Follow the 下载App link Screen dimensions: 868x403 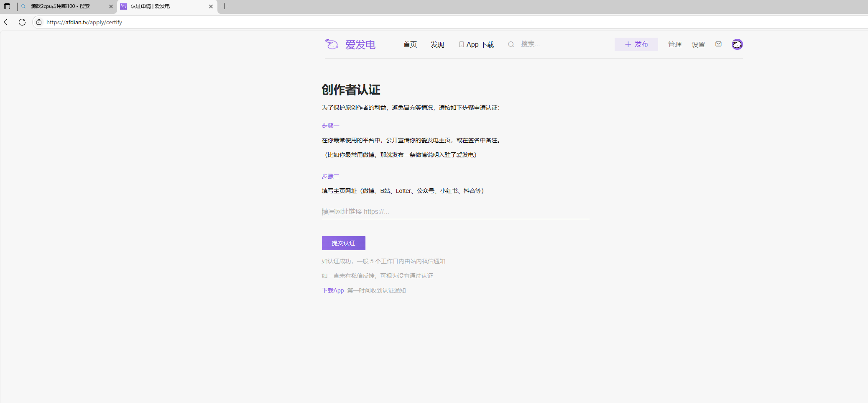click(333, 290)
